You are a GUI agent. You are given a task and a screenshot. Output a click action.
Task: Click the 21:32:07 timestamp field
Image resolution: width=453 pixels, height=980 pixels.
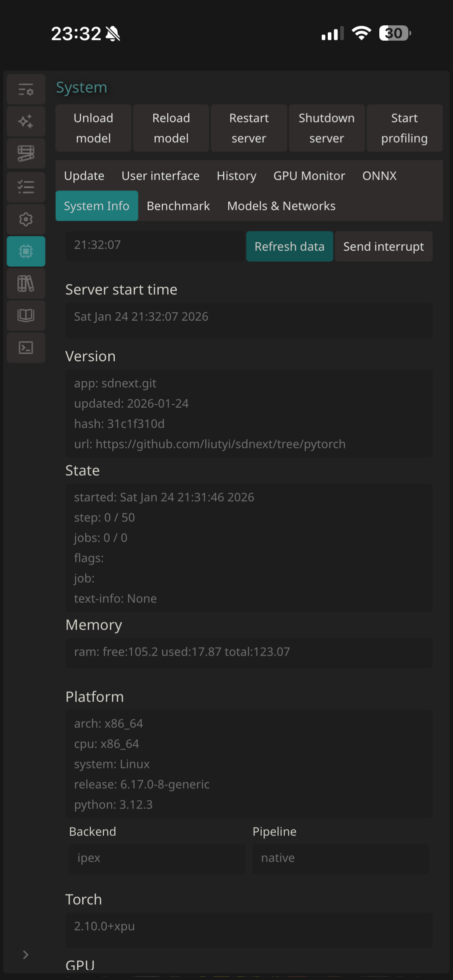155,245
